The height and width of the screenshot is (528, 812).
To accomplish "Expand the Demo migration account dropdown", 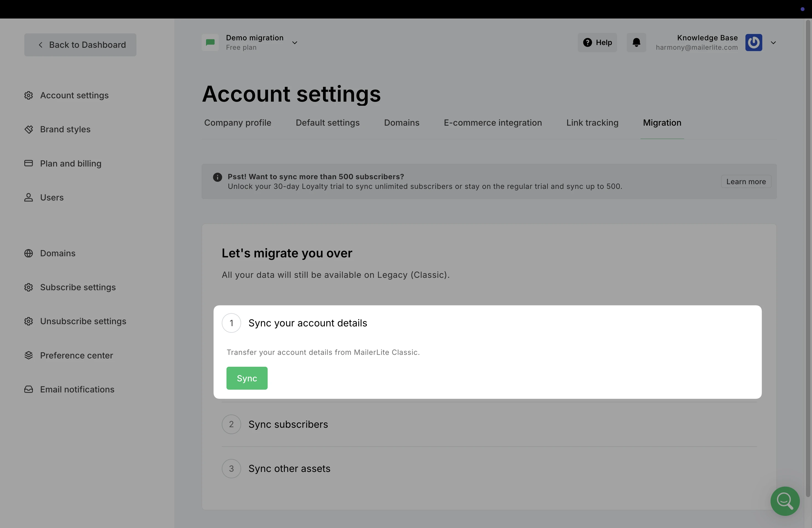I will 295,43.
